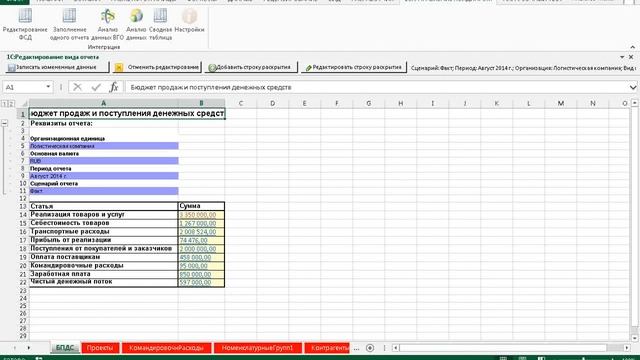Select column A header

tap(103, 104)
